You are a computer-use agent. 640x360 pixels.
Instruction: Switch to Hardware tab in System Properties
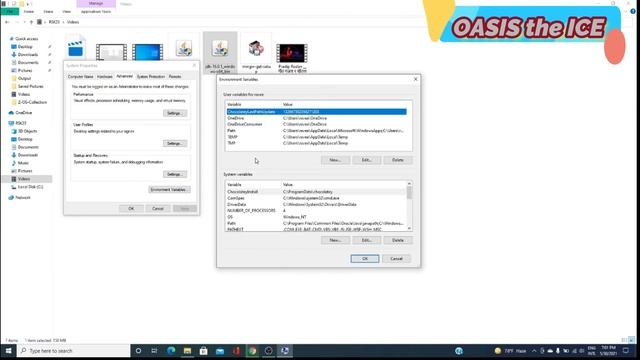point(104,77)
